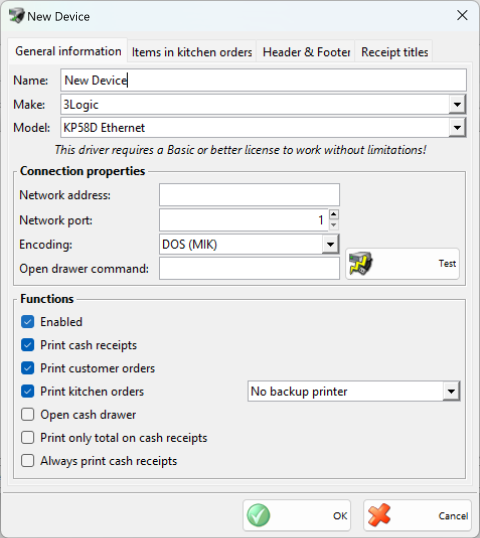Expand the Encoding dropdown arrow
The image size is (480, 538).
coord(330,244)
